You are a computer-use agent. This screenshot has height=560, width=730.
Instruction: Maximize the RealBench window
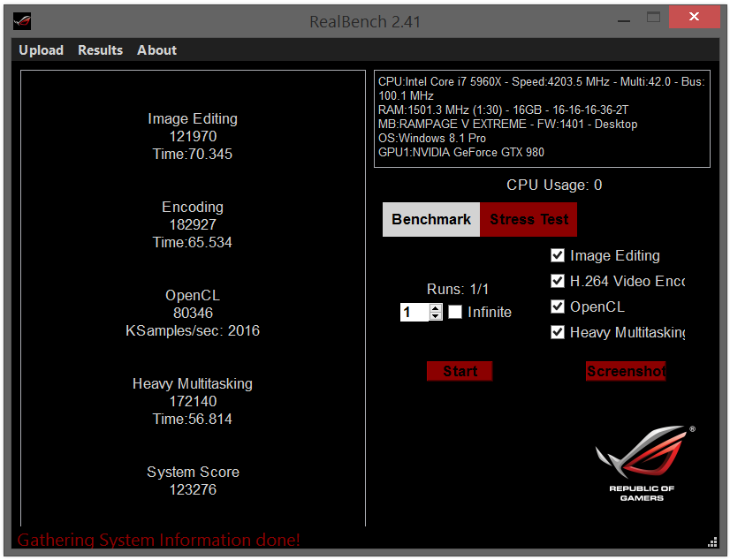pos(654,18)
